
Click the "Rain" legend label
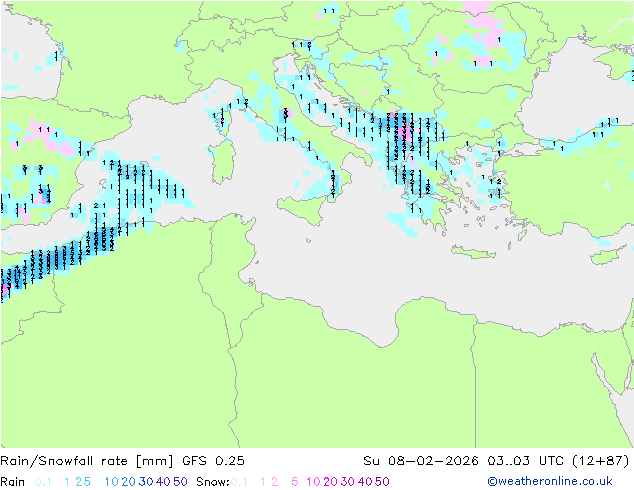coord(13,482)
